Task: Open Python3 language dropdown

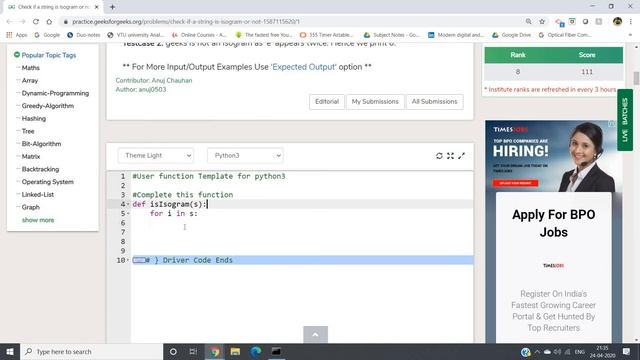Action: (245, 156)
